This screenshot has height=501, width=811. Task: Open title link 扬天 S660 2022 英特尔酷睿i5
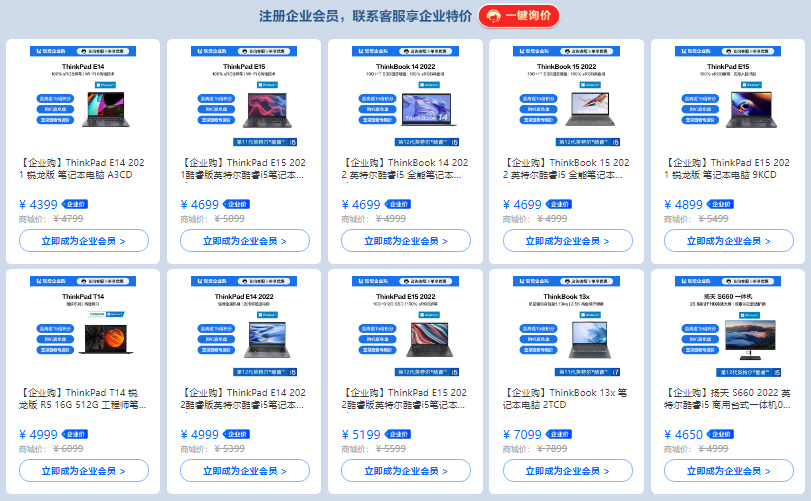(727, 399)
